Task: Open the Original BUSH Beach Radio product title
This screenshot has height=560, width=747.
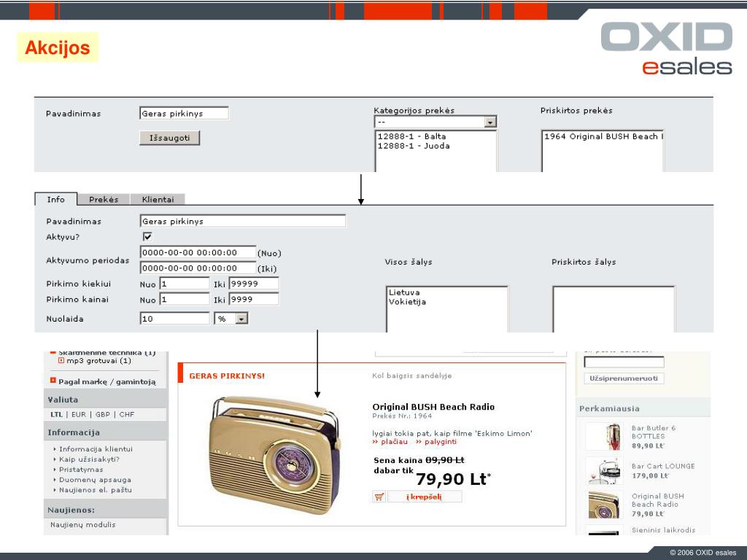Action: [433, 407]
